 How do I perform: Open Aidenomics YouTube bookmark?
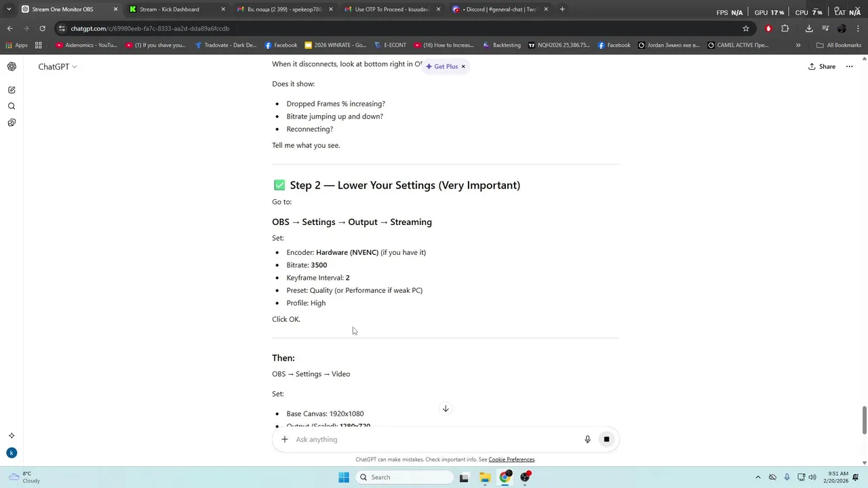pos(86,45)
